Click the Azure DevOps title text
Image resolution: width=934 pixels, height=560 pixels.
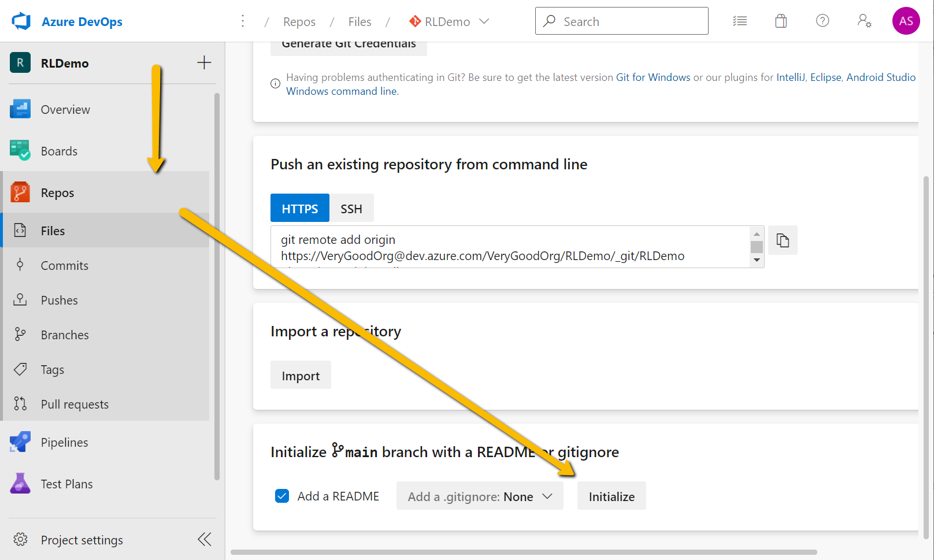(82, 21)
